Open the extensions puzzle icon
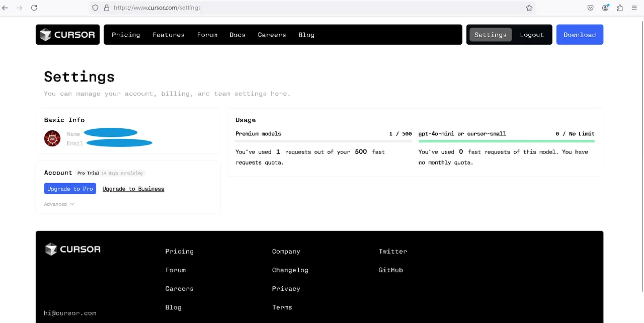644x323 pixels. 620,8
